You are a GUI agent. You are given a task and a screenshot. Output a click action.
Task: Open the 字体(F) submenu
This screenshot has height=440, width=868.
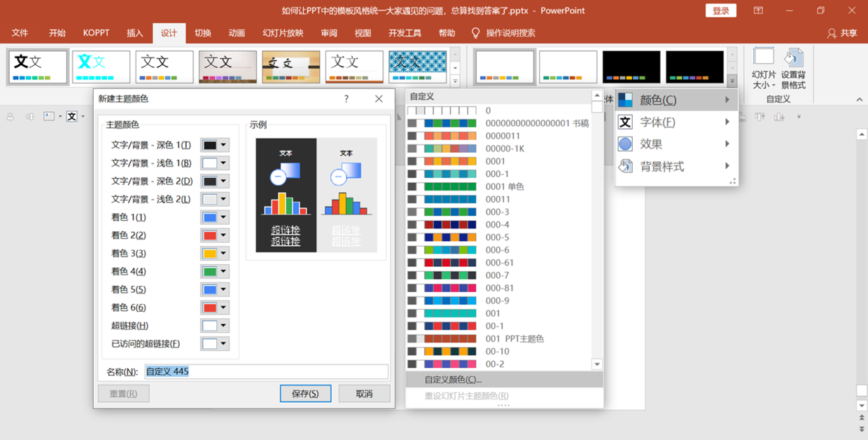676,122
